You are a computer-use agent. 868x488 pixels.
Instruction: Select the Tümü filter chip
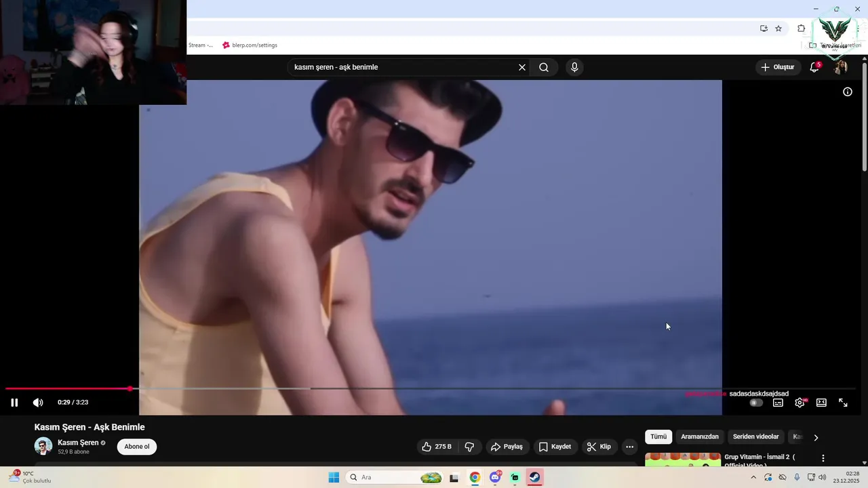pos(658,436)
